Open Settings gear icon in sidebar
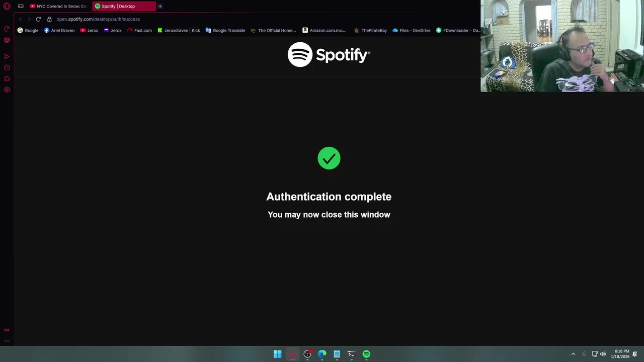This screenshot has height=362, width=644. pos(7,89)
